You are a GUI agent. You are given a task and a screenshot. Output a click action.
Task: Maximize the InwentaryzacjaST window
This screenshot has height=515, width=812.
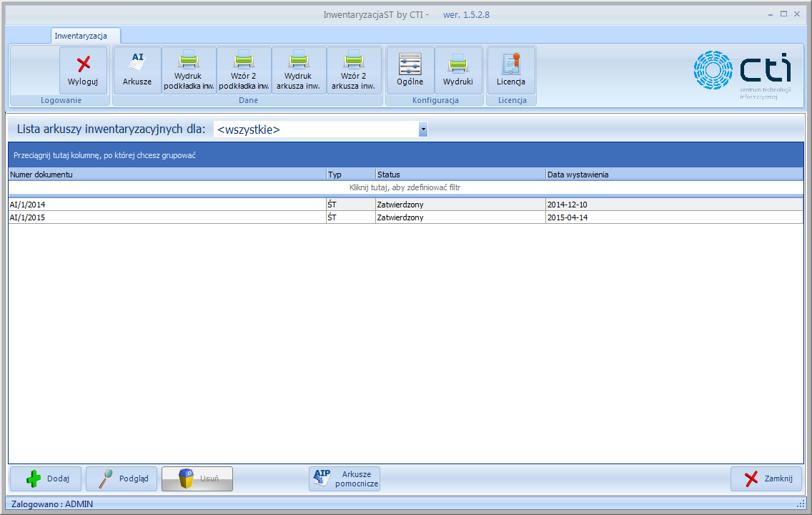(783, 14)
